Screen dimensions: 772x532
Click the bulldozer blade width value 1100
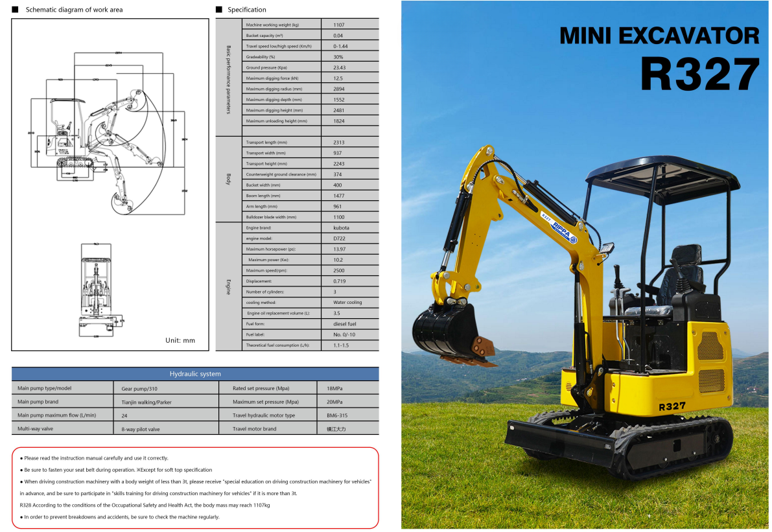point(339,218)
